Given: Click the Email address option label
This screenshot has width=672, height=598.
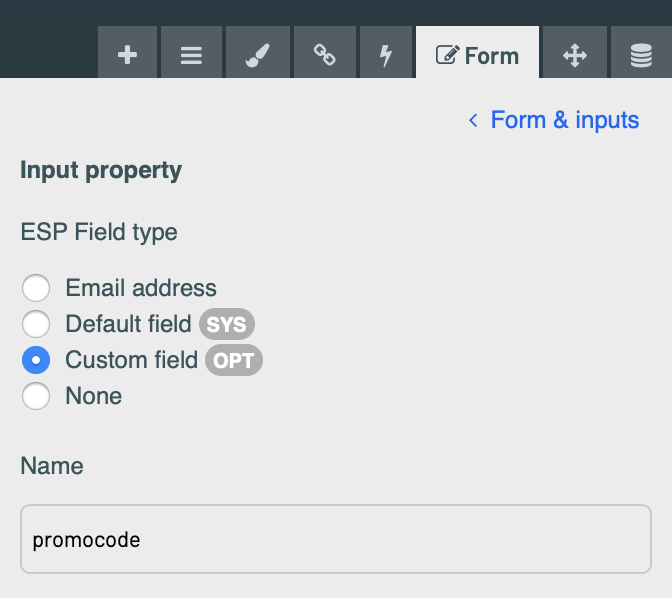Looking at the screenshot, I should pyautogui.click(x=141, y=288).
